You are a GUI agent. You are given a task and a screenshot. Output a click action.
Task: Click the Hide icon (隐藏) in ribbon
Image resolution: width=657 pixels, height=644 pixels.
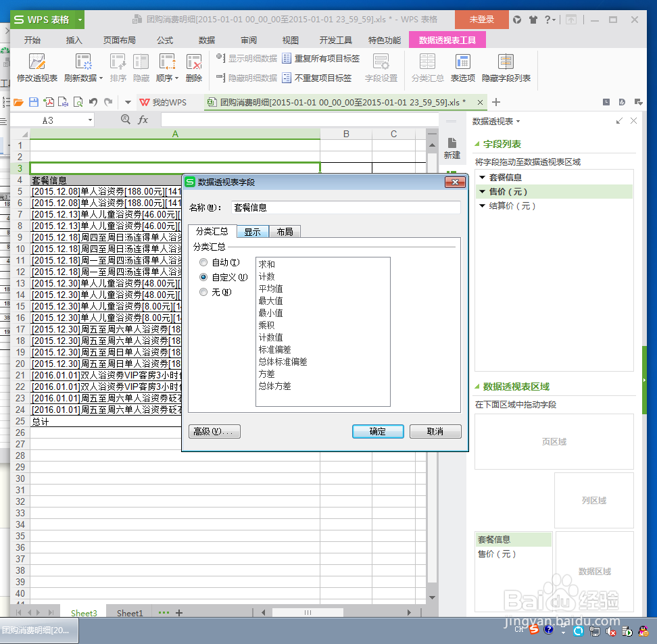pyautogui.click(x=141, y=62)
